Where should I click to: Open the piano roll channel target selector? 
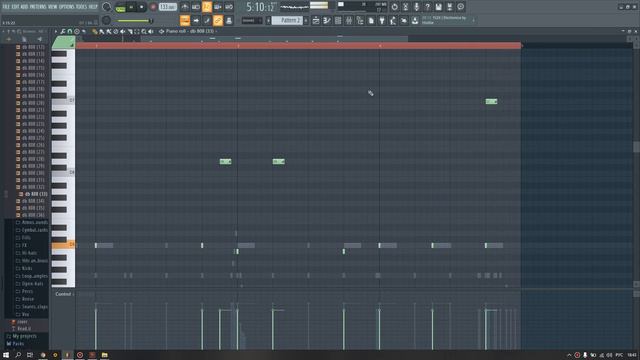pos(189,31)
